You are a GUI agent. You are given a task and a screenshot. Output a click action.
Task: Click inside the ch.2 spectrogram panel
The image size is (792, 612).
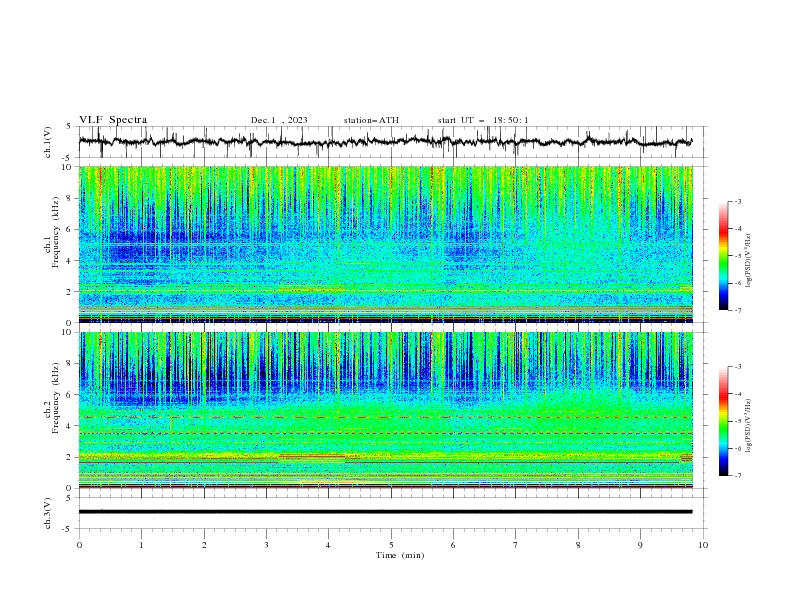(385, 410)
